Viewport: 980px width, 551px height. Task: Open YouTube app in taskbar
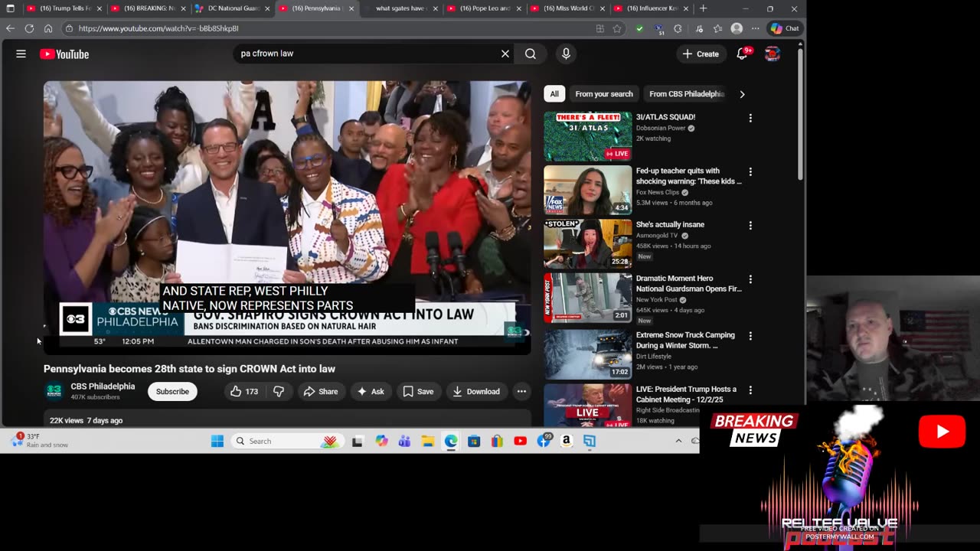[x=521, y=441]
